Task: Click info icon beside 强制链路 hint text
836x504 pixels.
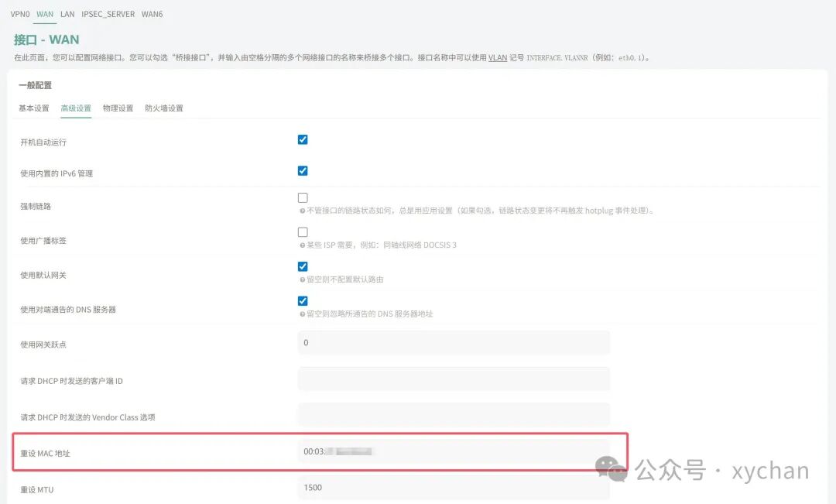Action: point(303,211)
